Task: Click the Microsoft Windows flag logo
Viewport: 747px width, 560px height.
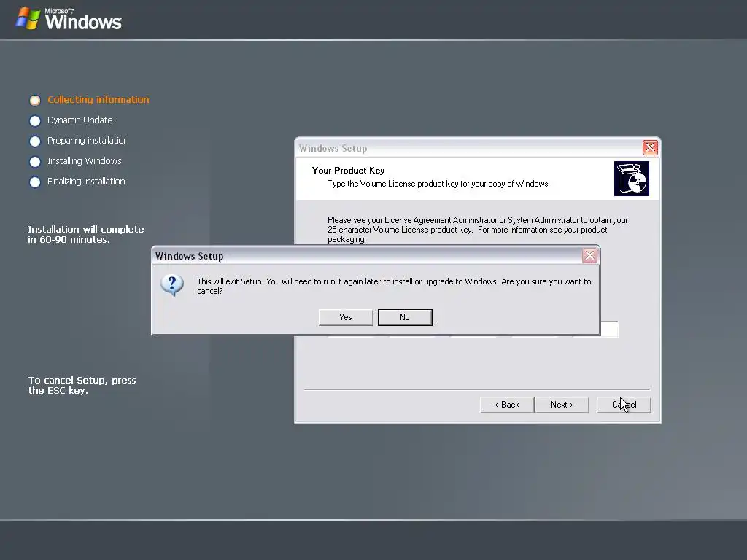Action: click(28, 18)
